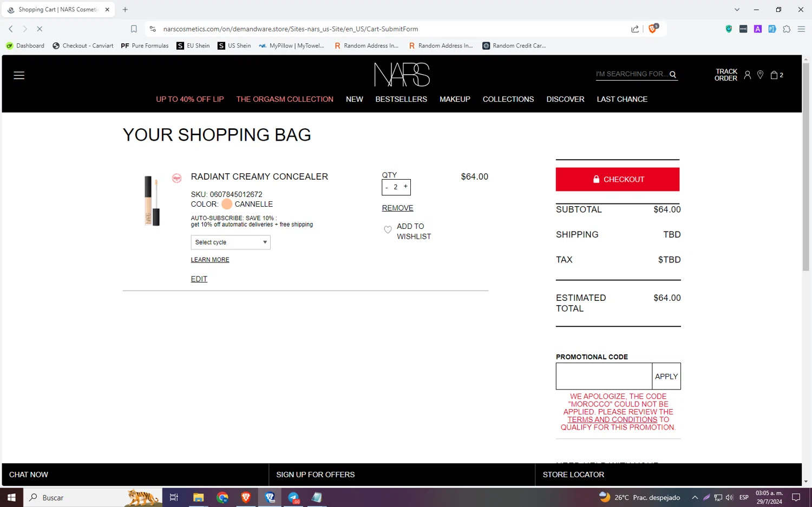
Task: Open TERMS AND CONDITIONS link
Action: click(x=612, y=419)
